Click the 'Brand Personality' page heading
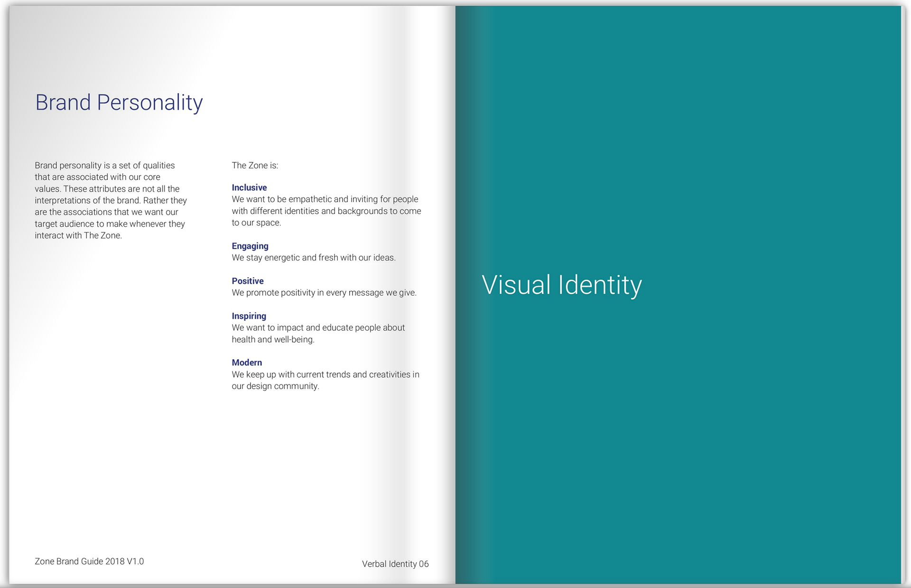 (x=119, y=103)
